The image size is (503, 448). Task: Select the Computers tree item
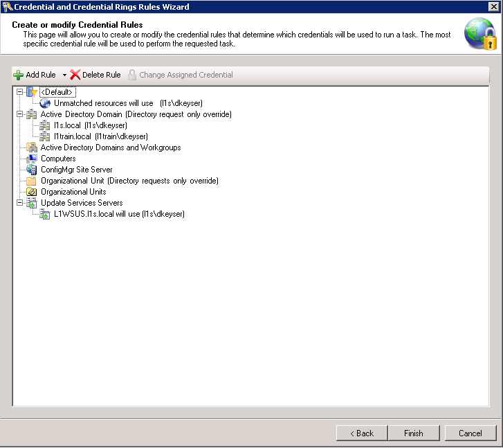point(58,159)
